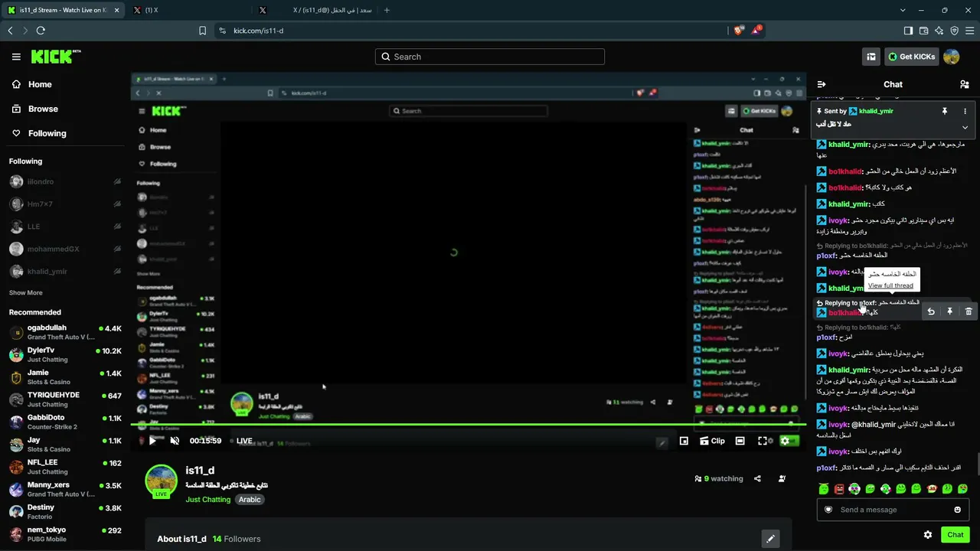
Task: Collapse the chat panel
Action: (822, 84)
